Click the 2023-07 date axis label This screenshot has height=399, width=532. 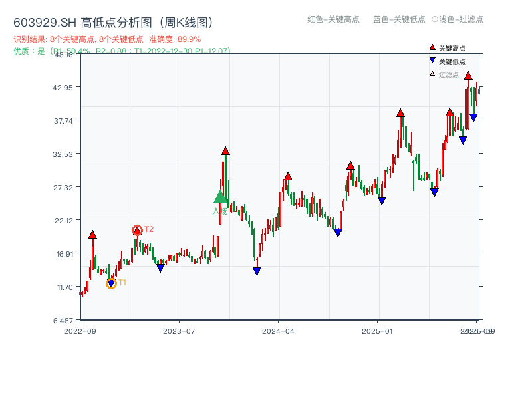click(x=179, y=331)
